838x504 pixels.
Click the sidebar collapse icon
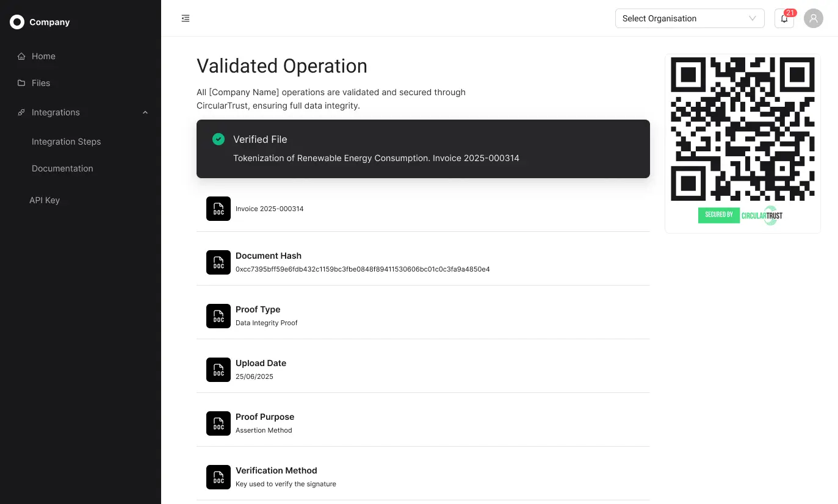pyautogui.click(x=186, y=18)
